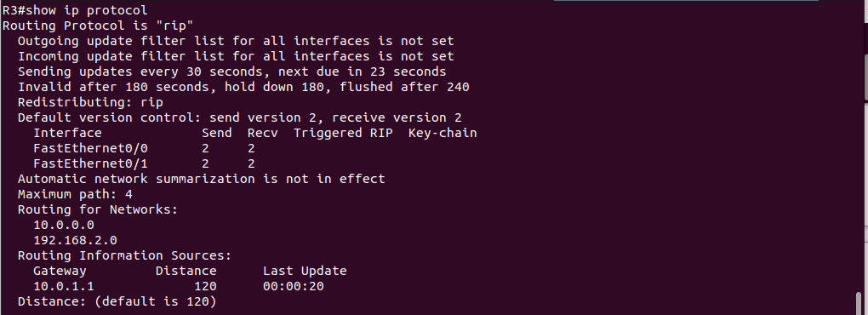This screenshot has height=315, width=868.
Task: Click the "Redistributing: rip" line
Action: [90, 102]
